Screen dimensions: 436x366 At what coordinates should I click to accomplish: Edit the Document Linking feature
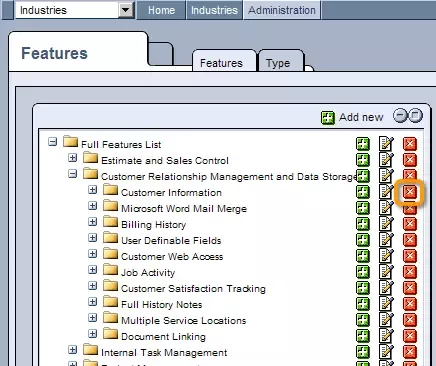[x=386, y=336]
